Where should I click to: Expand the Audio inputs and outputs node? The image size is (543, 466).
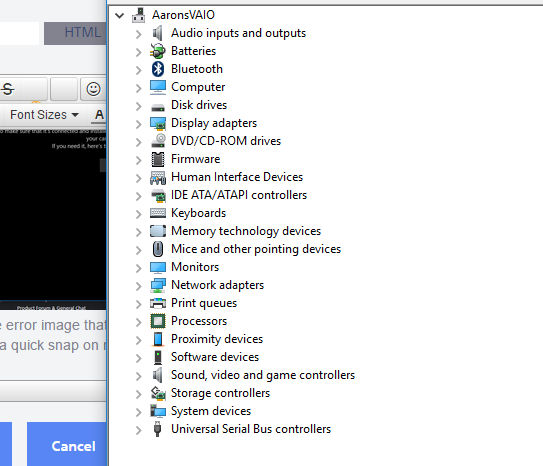(x=139, y=34)
